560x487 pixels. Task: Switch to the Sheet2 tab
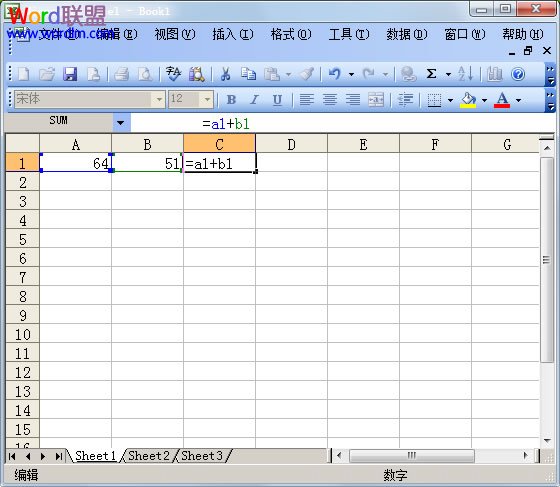click(149, 456)
